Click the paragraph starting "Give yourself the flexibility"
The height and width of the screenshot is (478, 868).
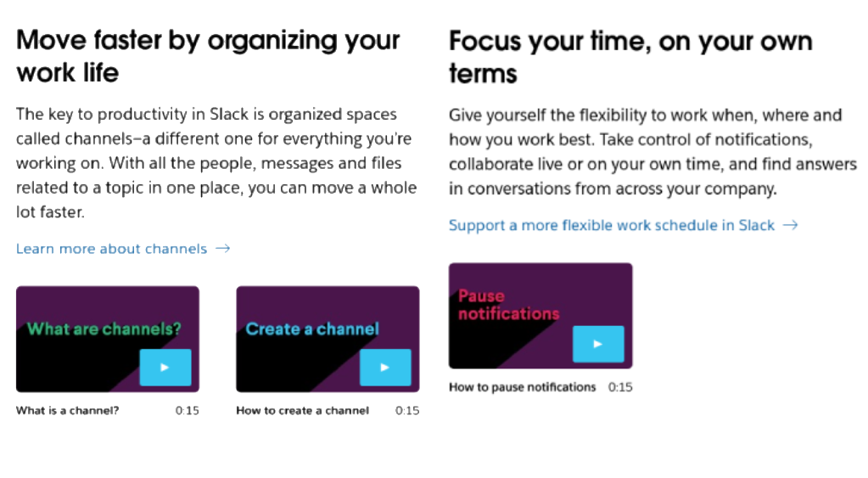[x=645, y=152]
